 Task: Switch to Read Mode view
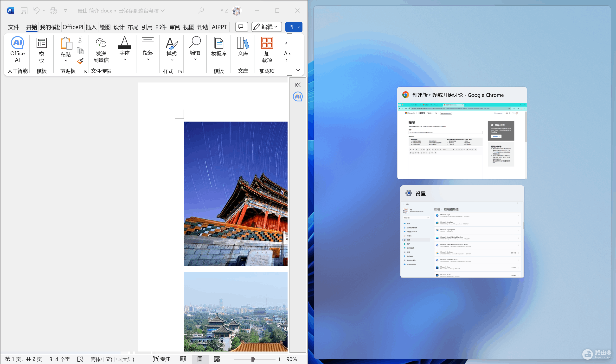pos(183,359)
